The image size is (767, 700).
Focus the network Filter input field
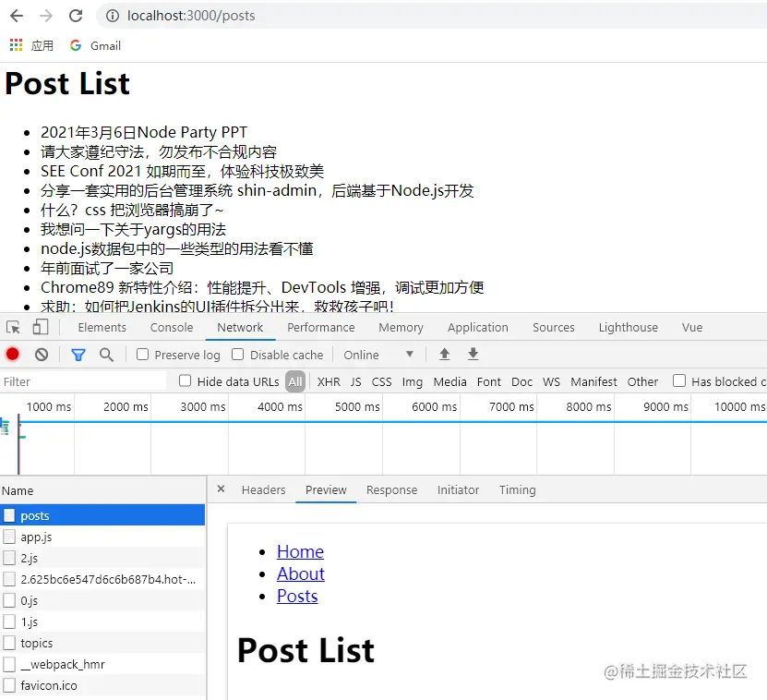[84, 381]
